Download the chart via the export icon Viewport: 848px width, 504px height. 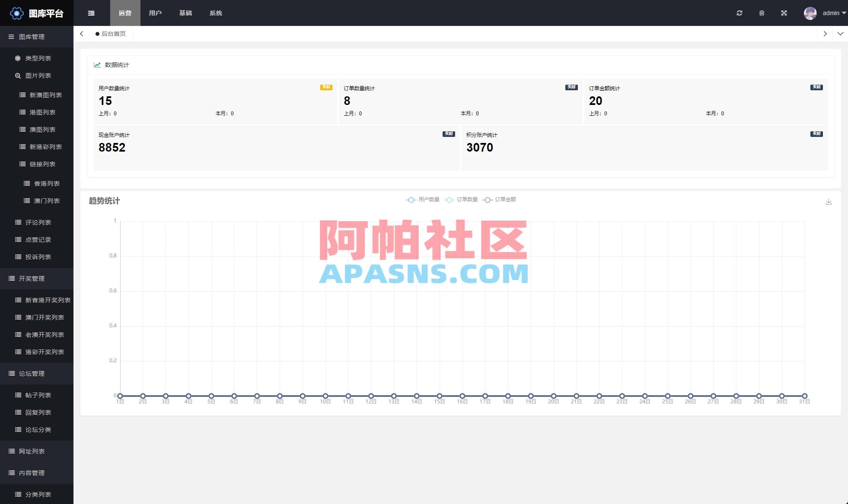829,201
